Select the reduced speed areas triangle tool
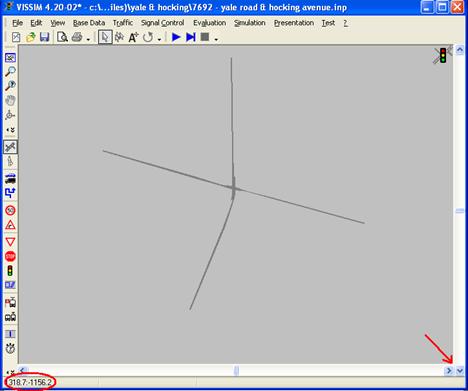Image resolution: width=468 pixels, height=391 pixels. click(10, 225)
